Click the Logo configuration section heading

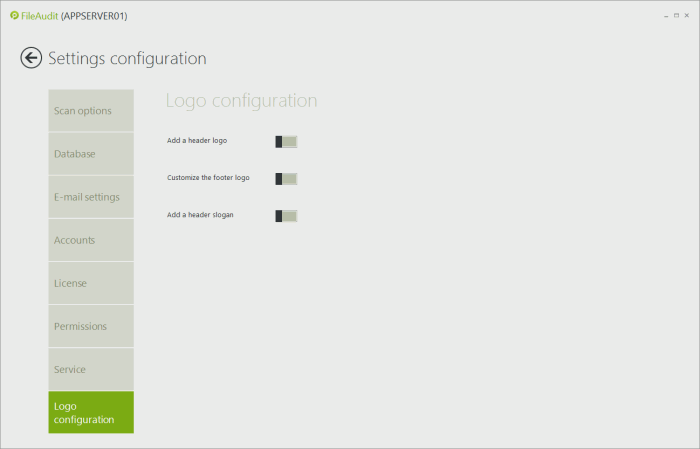tap(241, 101)
